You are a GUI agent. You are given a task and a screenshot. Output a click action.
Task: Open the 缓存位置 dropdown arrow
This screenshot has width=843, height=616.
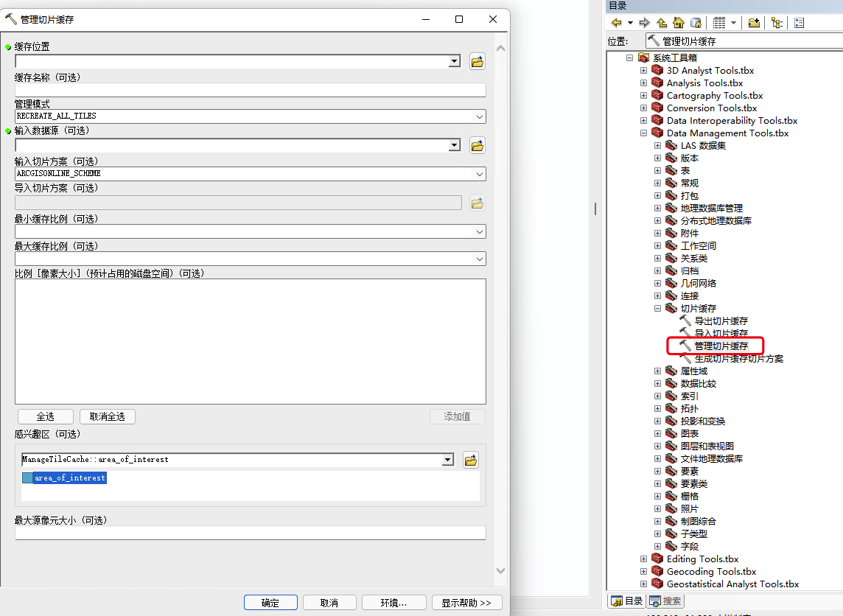coord(455,61)
